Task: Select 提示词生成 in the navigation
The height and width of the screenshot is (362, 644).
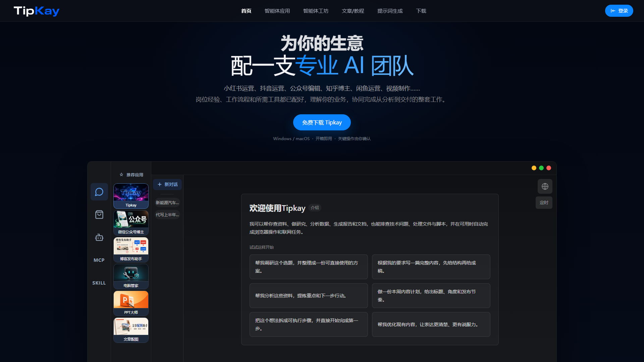Action: (x=390, y=11)
